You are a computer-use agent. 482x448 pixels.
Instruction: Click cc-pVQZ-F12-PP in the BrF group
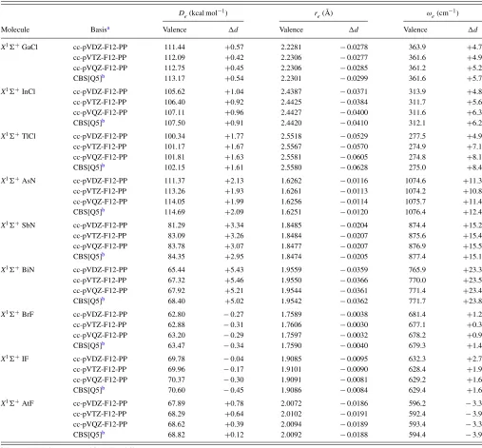coord(100,335)
